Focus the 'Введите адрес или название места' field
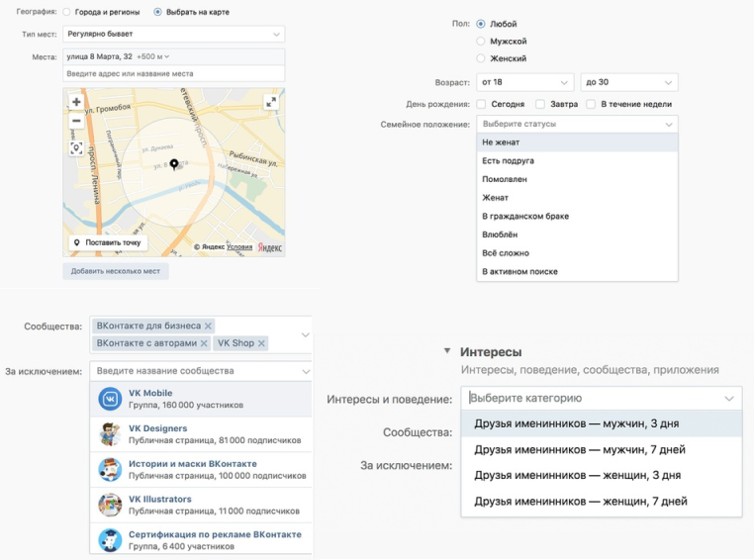Image resolution: width=754 pixels, height=560 pixels. coord(173,73)
